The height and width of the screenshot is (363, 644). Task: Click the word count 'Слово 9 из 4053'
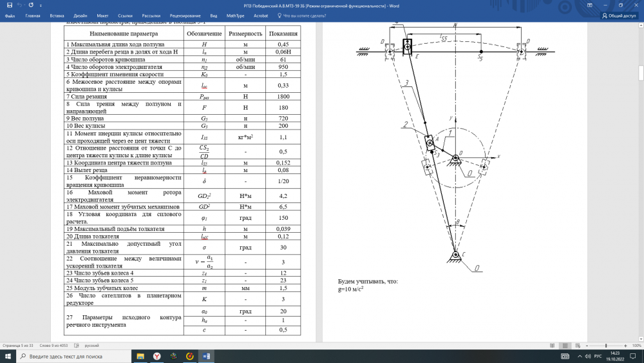click(x=54, y=346)
